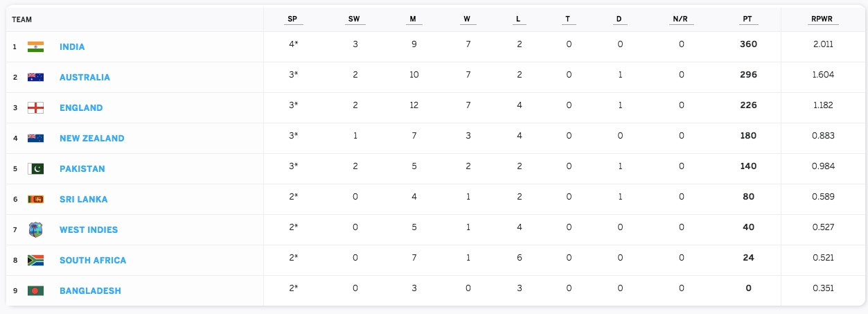This screenshot has height=314, width=868.
Task: Open the AUSTRALIA team link
Action: click(85, 78)
